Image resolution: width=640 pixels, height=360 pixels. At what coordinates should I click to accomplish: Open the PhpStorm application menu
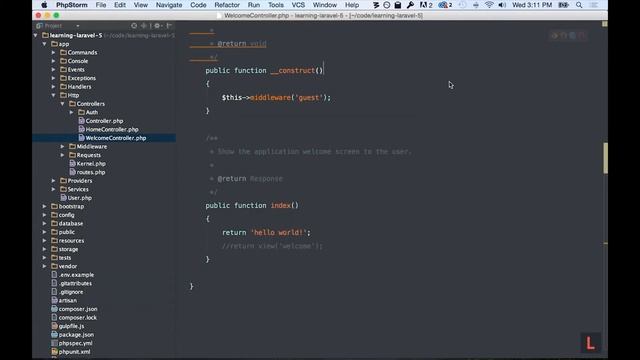tap(71, 5)
